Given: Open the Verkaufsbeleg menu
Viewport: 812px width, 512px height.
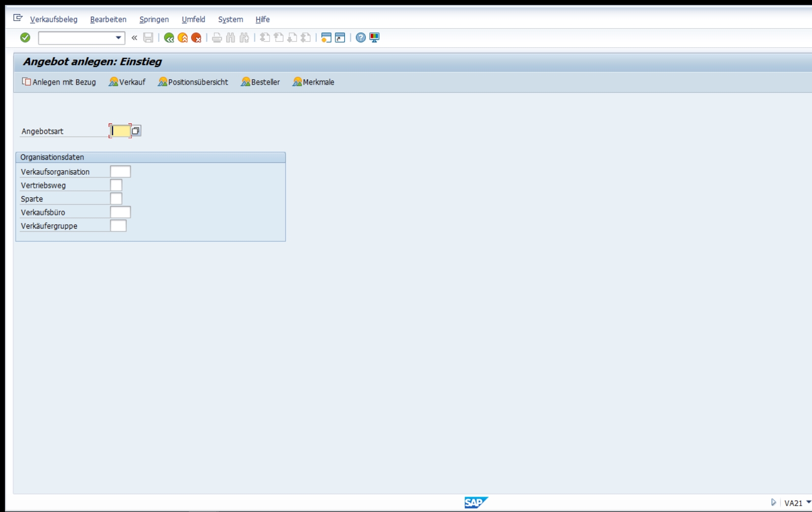Looking at the screenshot, I should pos(54,20).
